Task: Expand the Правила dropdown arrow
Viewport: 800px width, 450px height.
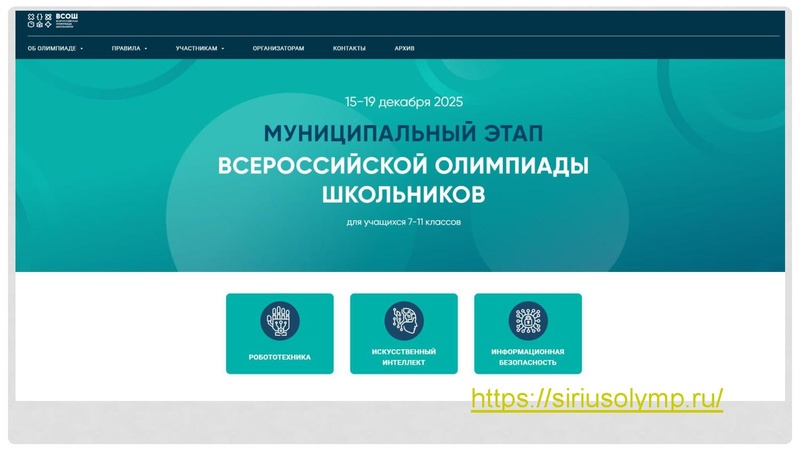Action: 145,48
